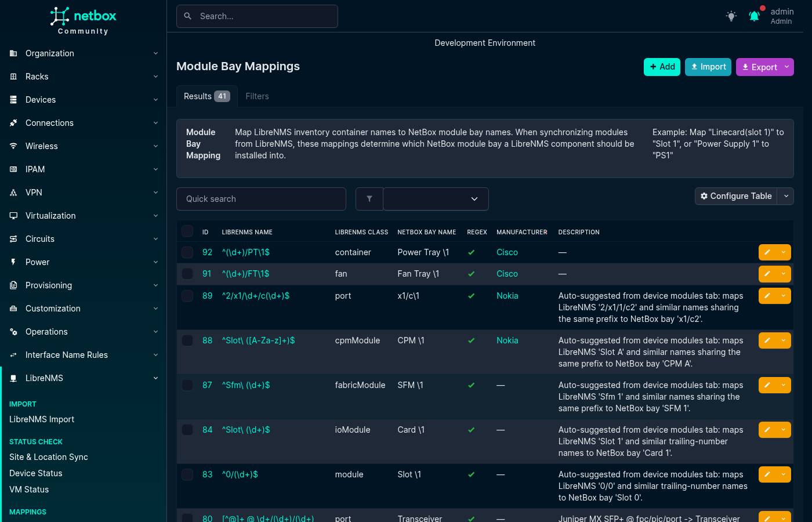Open notifications bell icon
Screen dimensions: 812x522
(754, 16)
